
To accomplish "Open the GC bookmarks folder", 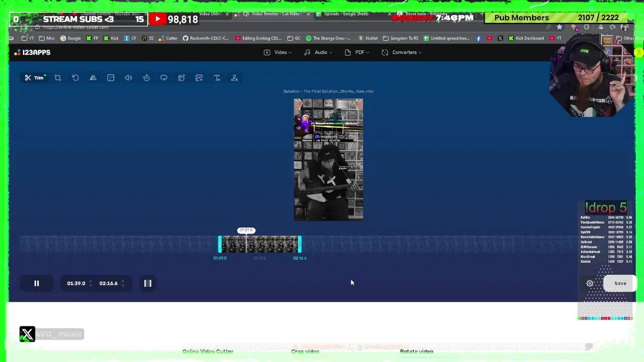I will click(x=294, y=38).
